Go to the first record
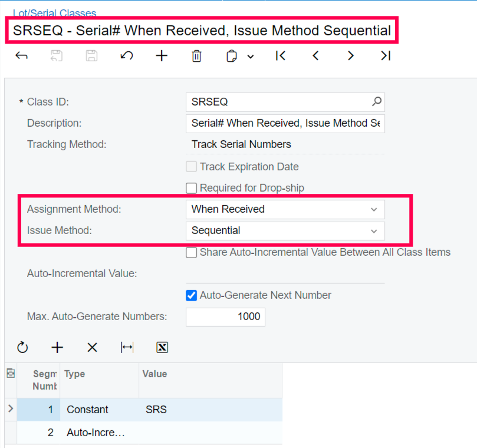The image size is (477, 448). click(281, 55)
